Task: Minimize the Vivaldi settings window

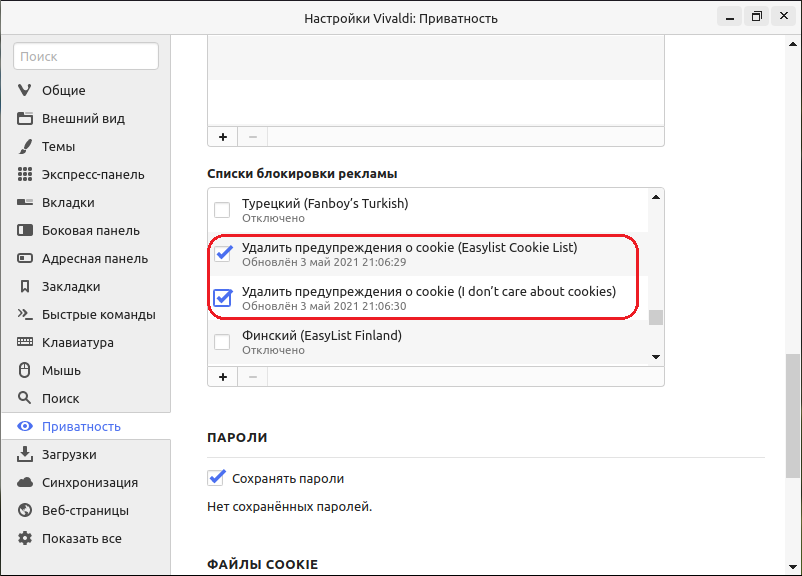Action: [x=730, y=17]
